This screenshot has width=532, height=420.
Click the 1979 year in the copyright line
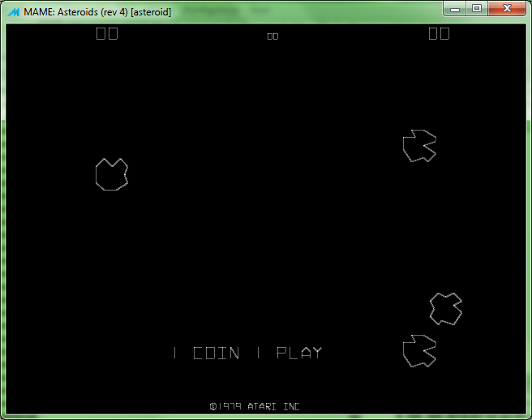[x=230, y=406]
